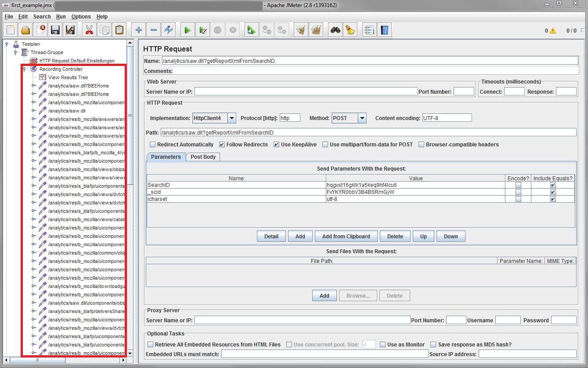
Task: Click the Content encoding UTF-8 field
Action: pyautogui.click(x=447, y=118)
